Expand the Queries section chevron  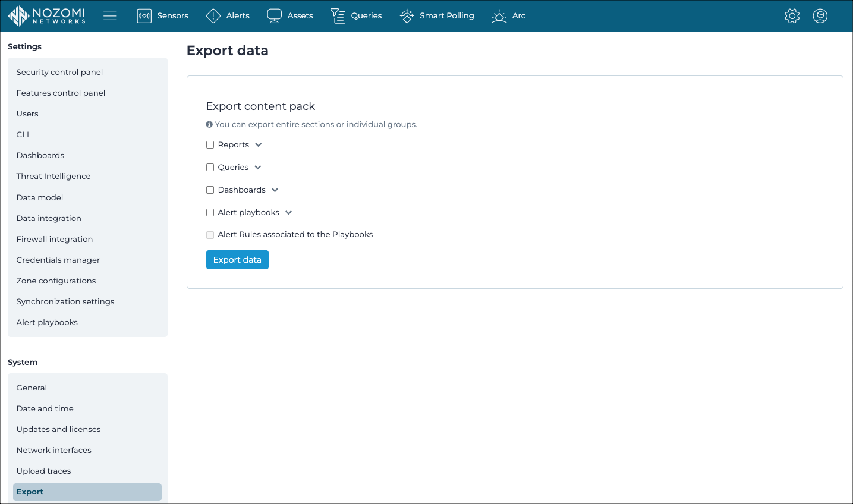click(x=258, y=168)
